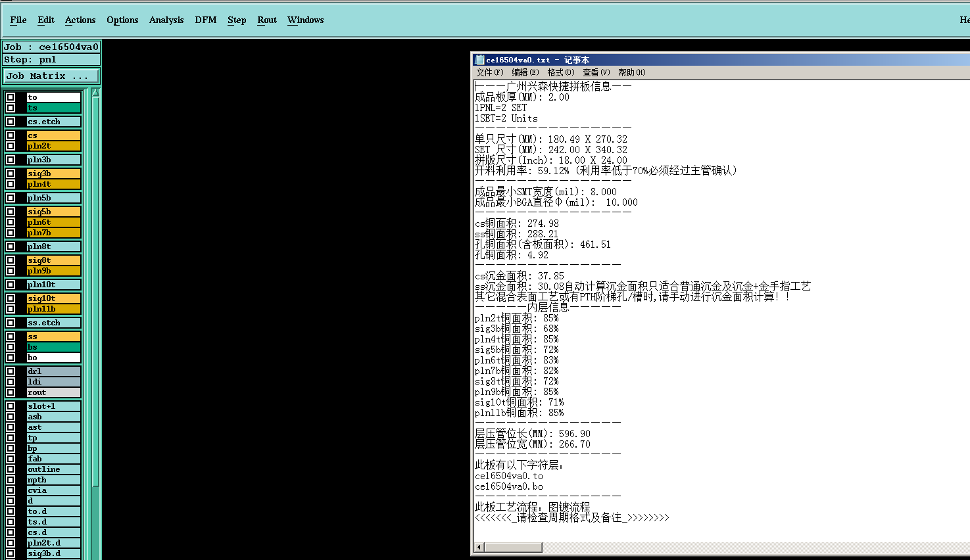Select the ss layer name
The height and width of the screenshot is (560, 970).
[53, 337]
